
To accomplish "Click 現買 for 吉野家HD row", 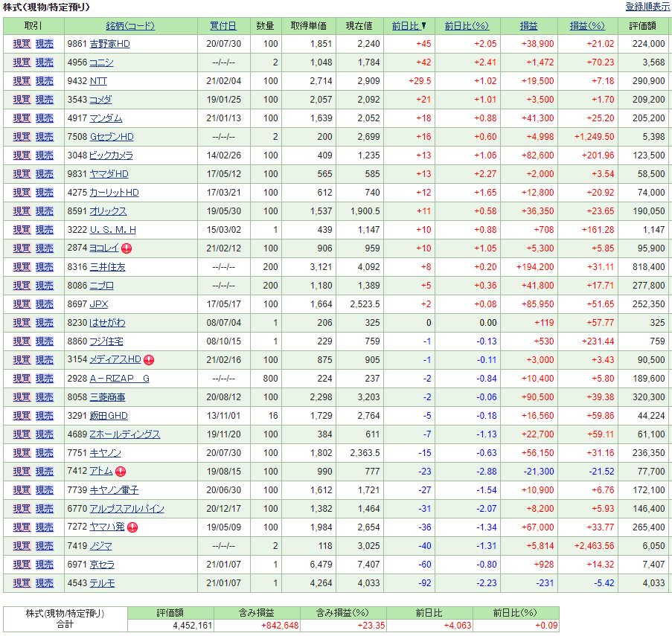I will (22, 44).
